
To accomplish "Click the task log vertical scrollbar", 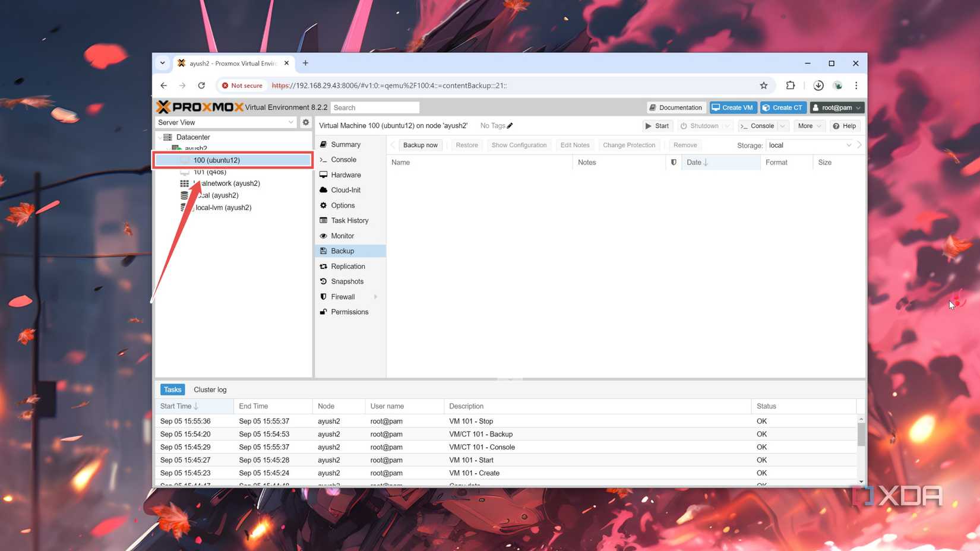I will tap(861, 435).
